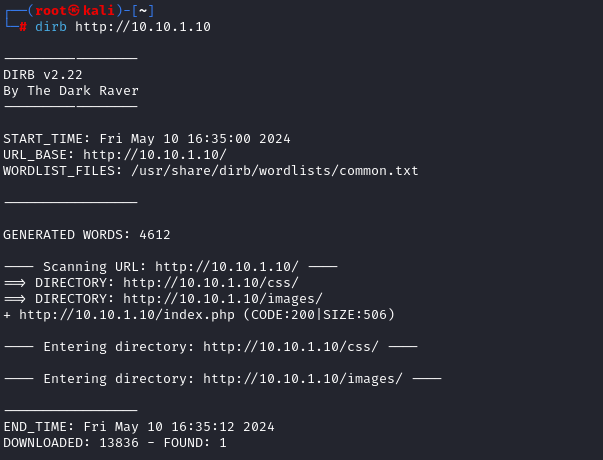This screenshot has width=603, height=460.
Task: Click the "Entering directory" css URL
Action: (x=291, y=347)
